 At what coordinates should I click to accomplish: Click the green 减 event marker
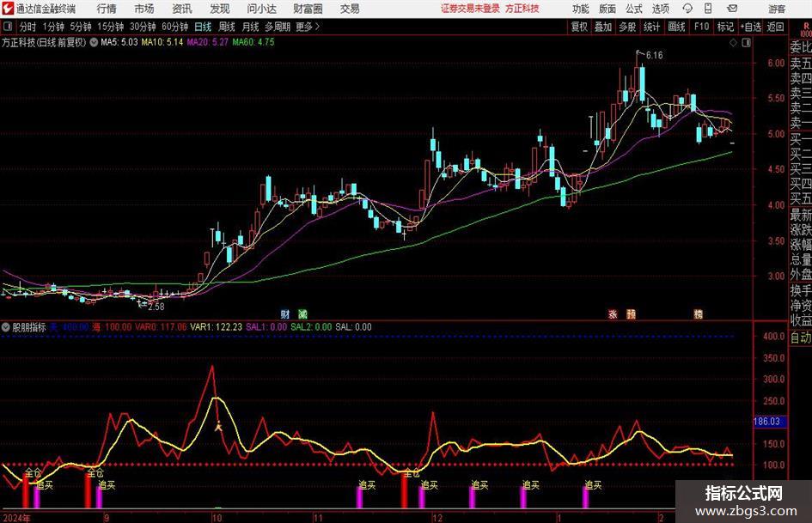tap(302, 313)
